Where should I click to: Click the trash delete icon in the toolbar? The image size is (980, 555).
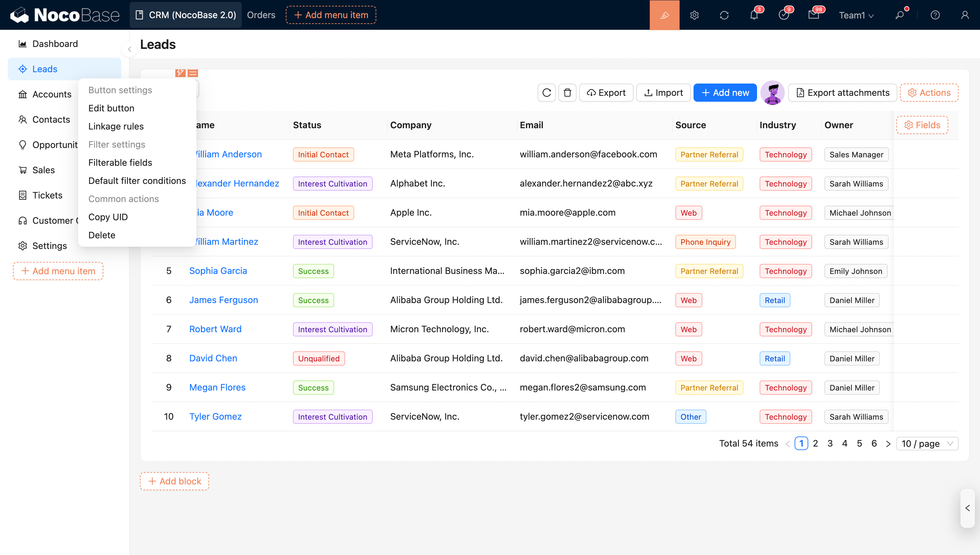567,93
